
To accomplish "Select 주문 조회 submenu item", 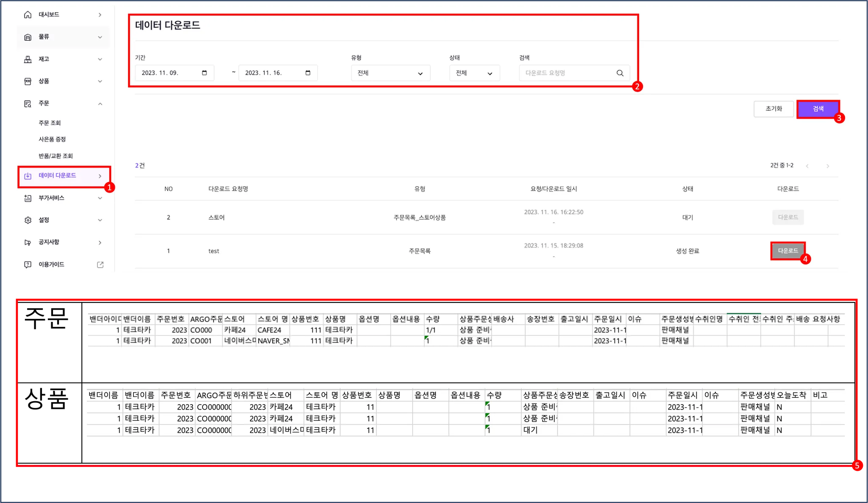I will point(50,123).
